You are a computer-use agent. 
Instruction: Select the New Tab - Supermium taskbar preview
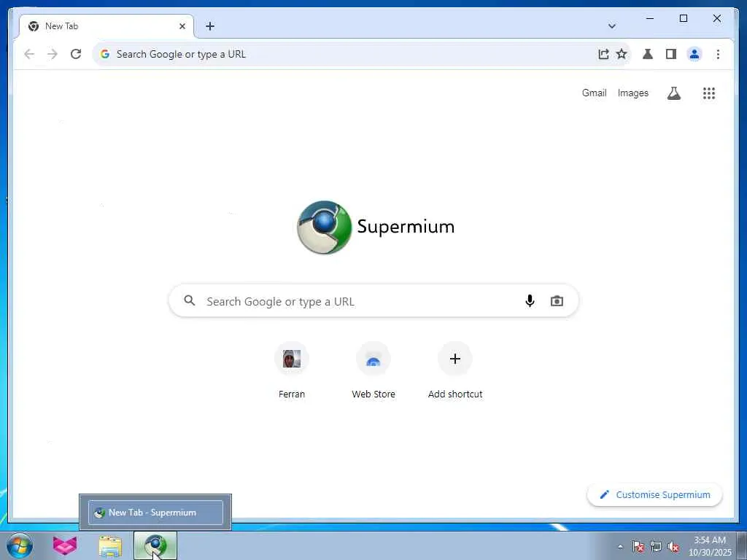155,513
